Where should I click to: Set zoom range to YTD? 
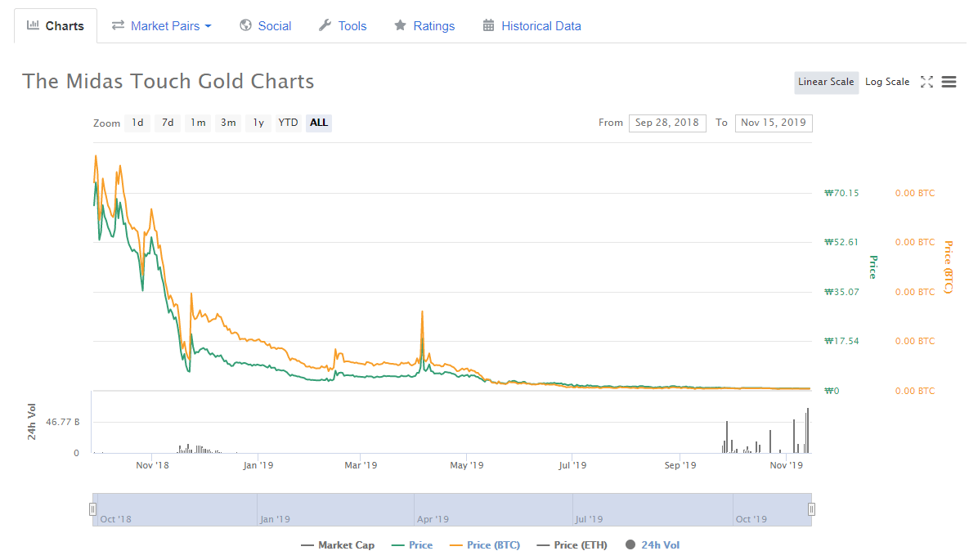(288, 123)
